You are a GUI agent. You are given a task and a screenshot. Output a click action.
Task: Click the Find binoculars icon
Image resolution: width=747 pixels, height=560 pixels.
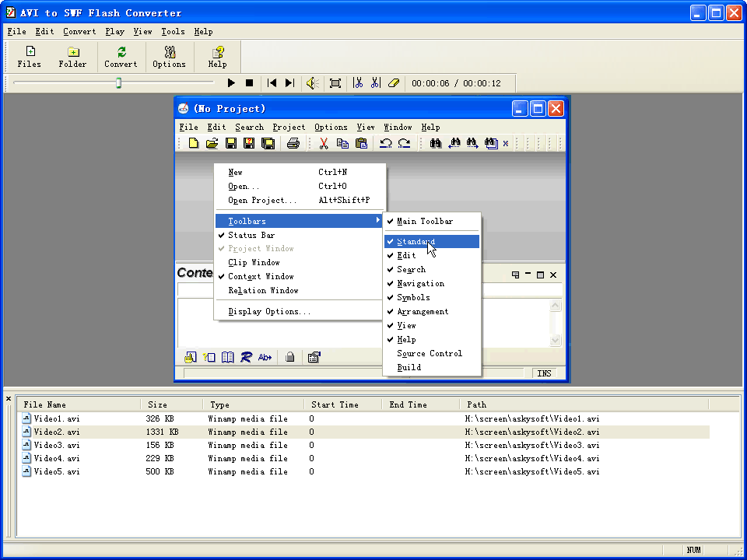pos(436,143)
